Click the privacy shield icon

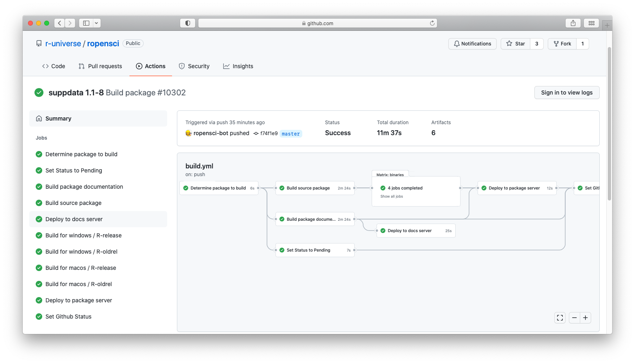pyautogui.click(x=187, y=23)
